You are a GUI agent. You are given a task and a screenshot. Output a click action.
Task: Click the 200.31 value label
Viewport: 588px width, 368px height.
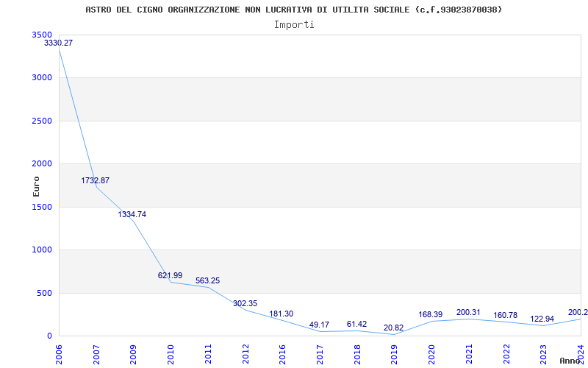click(468, 312)
